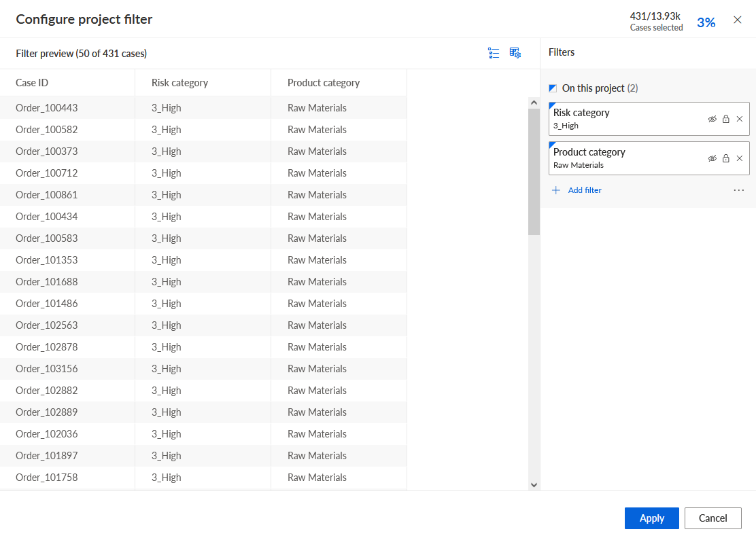Hide the Risk category filter
756x538 pixels.
[712, 119]
